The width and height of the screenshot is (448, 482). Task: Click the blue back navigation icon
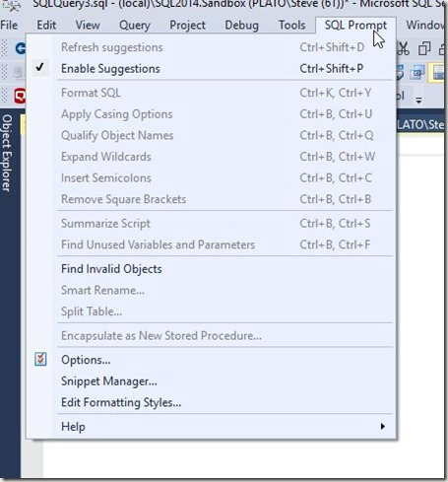[x=21, y=48]
